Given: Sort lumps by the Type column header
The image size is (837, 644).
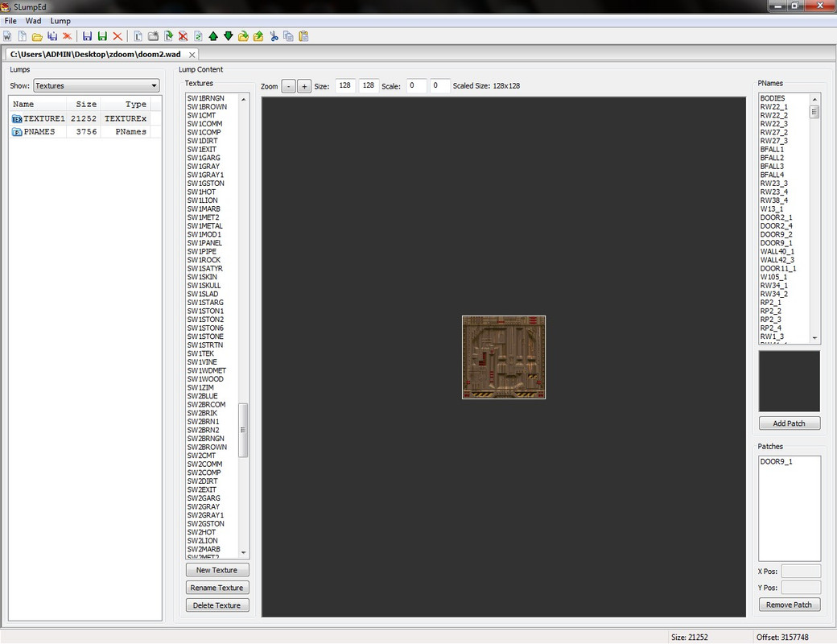Looking at the screenshot, I should pos(126,104).
